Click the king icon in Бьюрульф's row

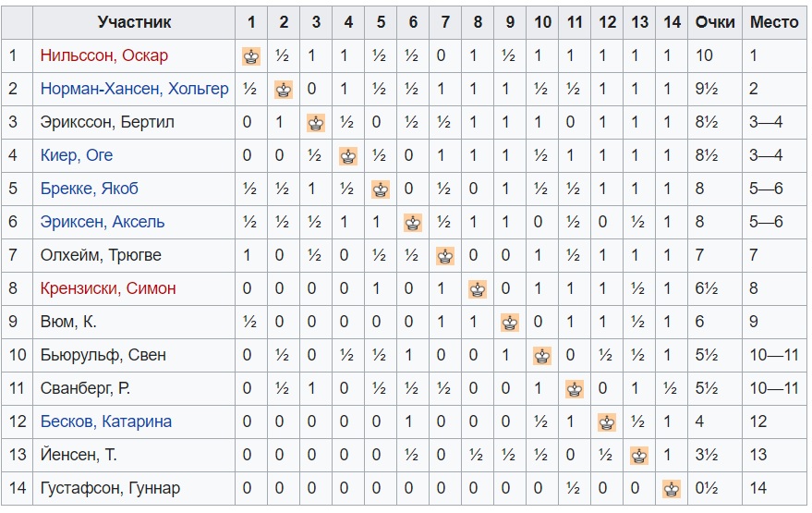pos(542,356)
